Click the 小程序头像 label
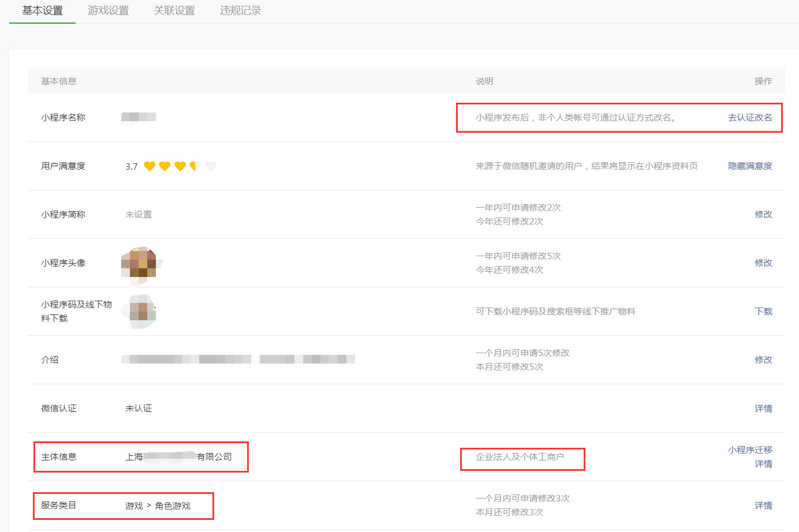This screenshot has width=799, height=532. (x=63, y=263)
